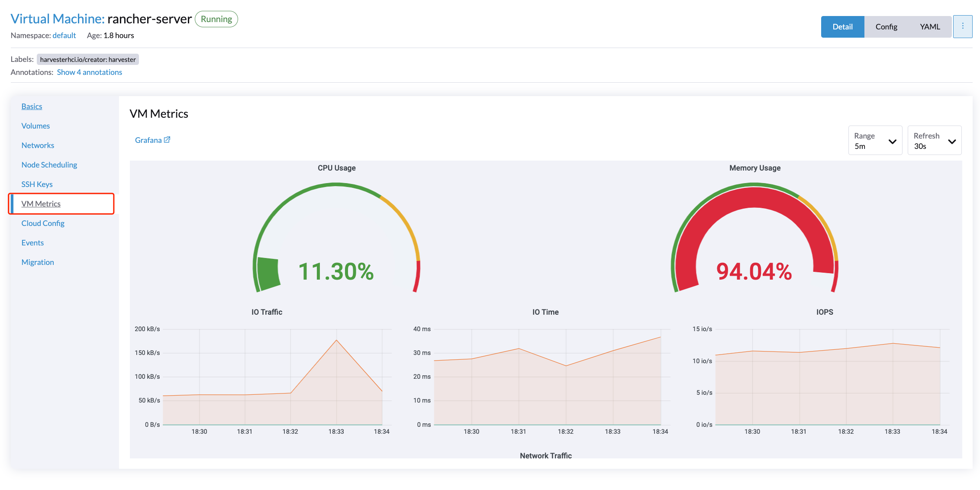This screenshot has height=490, width=980.
Task: Click the CPU Usage gauge
Action: click(336, 238)
